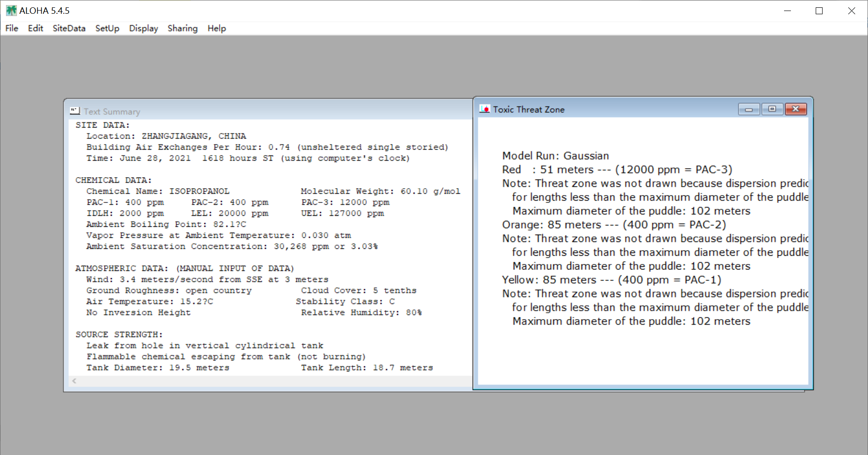868x455 pixels.
Task: Click the 'Orange: 85 meters' threat zone line
Action: point(614,225)
